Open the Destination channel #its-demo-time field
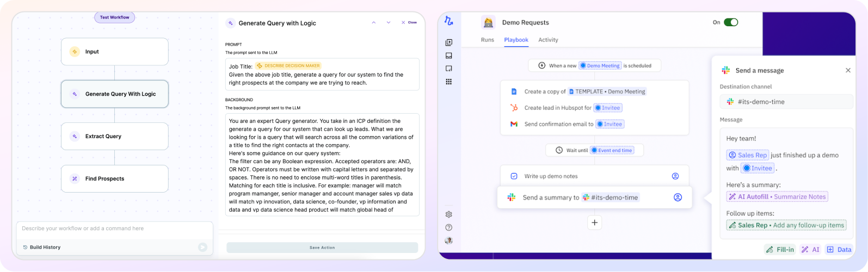Screen dimensions: 868x272 (x=786, y=102)
